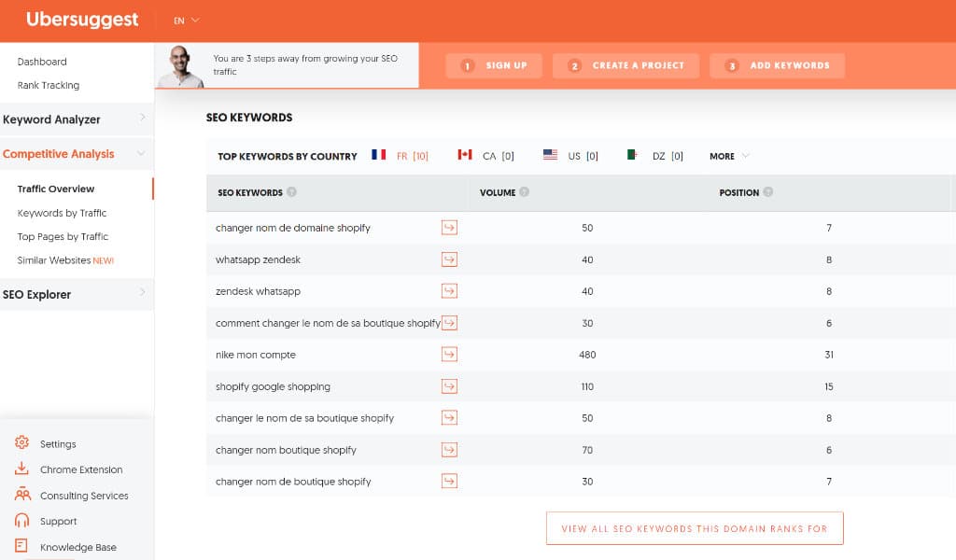Click the France flag icon
Viewport: 956px width, 560px height.
[x=379, y=155]
